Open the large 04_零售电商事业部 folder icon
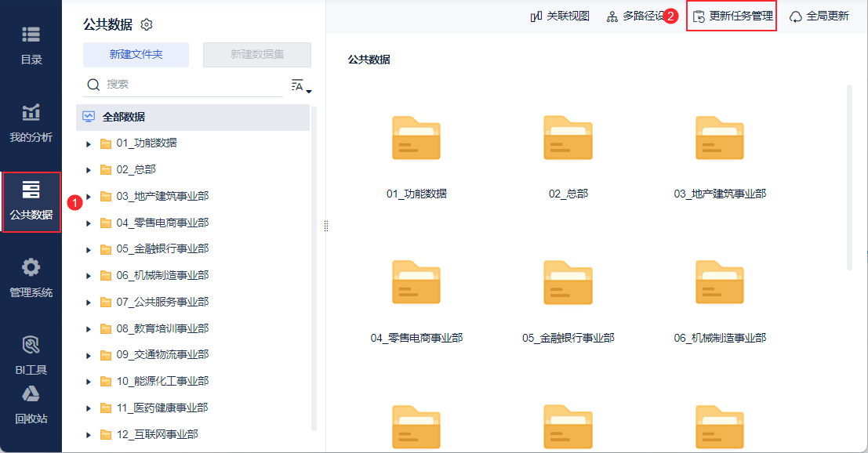Viewport: 868px width, 453px height. [x=416, y=282]
